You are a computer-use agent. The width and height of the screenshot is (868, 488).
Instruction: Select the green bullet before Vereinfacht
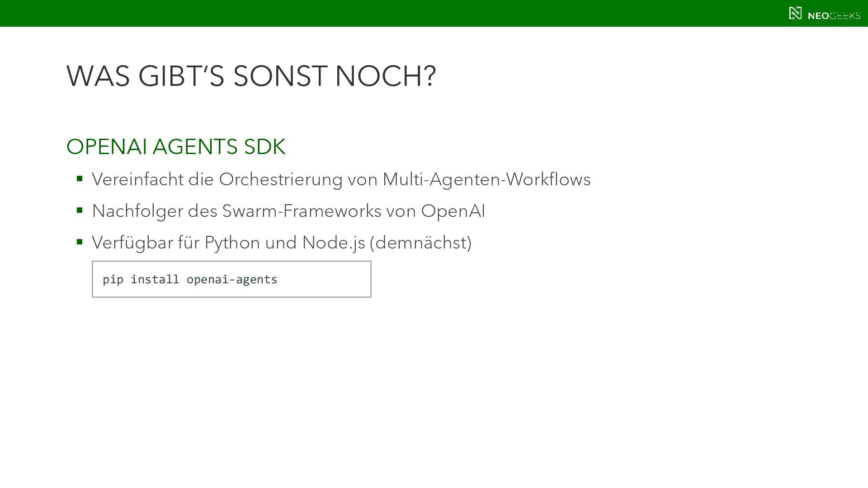80,179
